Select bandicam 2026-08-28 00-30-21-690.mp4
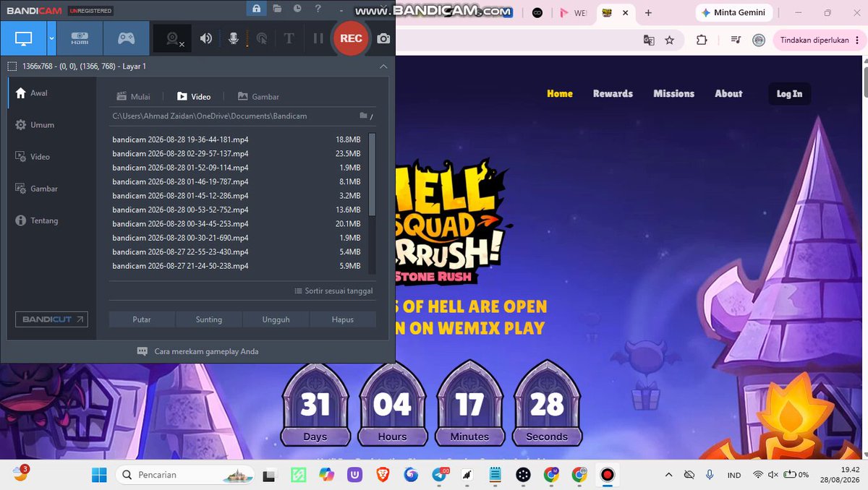The height and width of the screenshot is (490, 868). [237, 238]
